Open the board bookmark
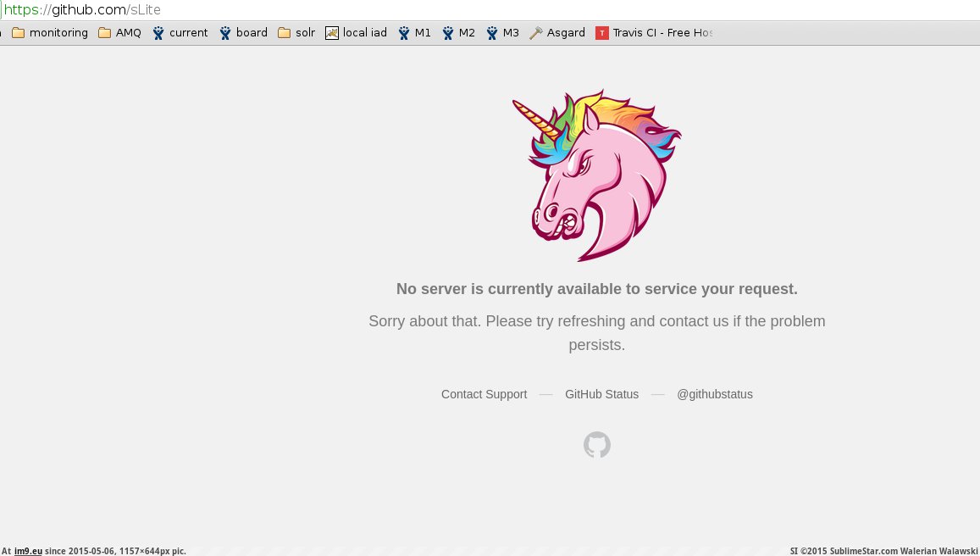The width and height of the screenshot is (980, 556). (x=244, y=33)
